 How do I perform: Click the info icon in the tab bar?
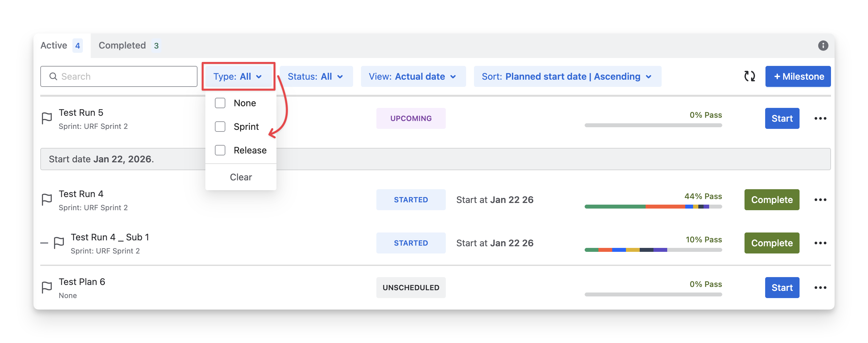pyautogui.click(x=823, y=46)
